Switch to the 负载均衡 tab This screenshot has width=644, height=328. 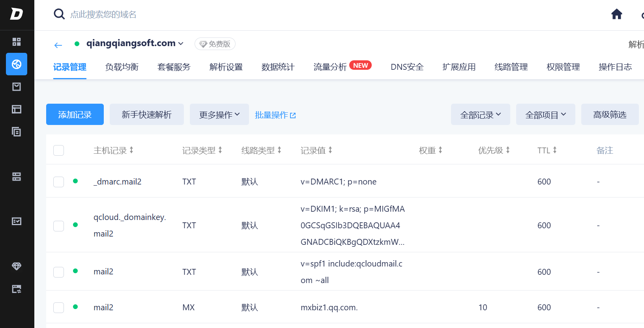(122, 67)
